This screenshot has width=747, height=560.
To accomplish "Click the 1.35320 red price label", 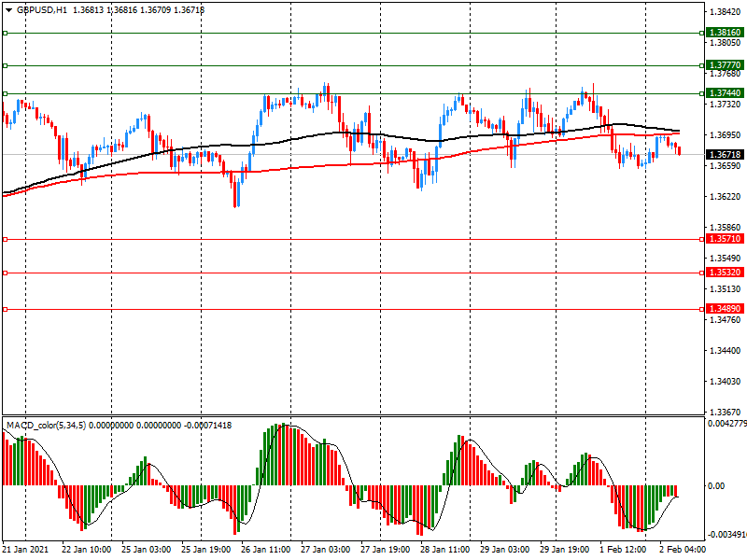I will (725, 273).
